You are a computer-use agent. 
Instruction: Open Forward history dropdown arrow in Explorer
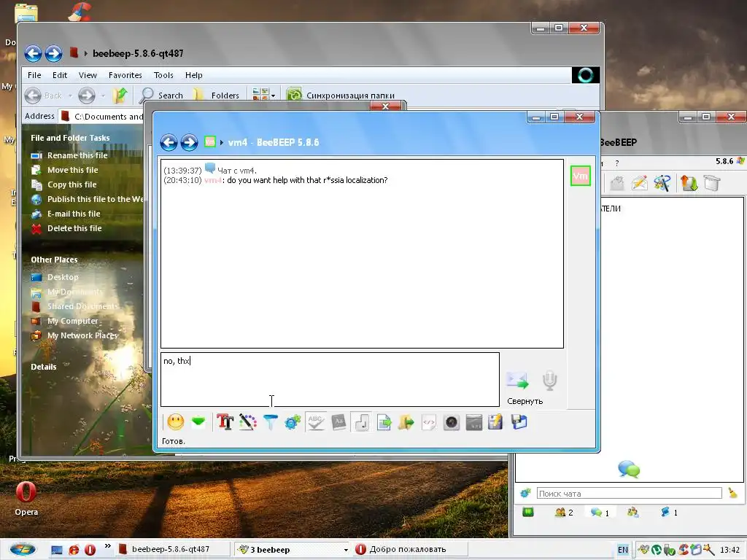tap(103, 96)
